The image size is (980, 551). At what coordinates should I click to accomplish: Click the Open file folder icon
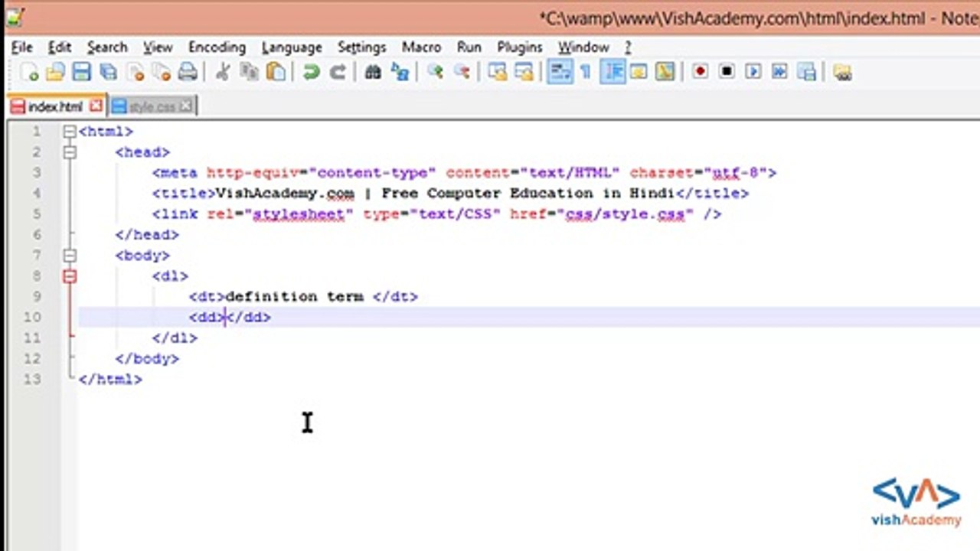pos(55,73)
